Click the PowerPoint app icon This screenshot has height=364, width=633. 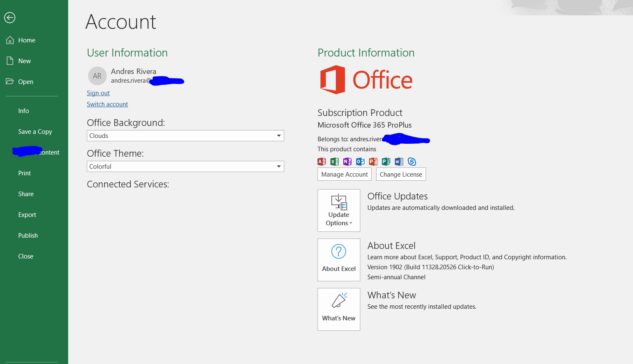pyautogui.click(x=373, y=162)
